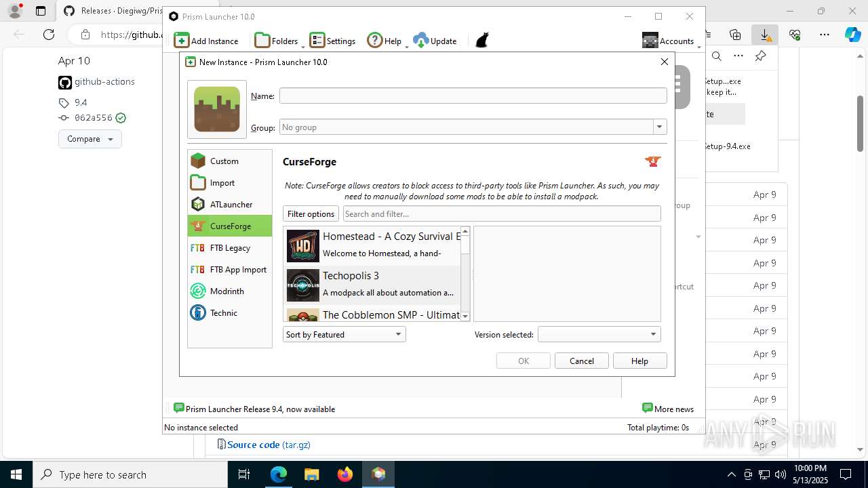Viewport: 868px width, 488px height.
Task: Refresh the Edge browser page
Action: [49, 35]
